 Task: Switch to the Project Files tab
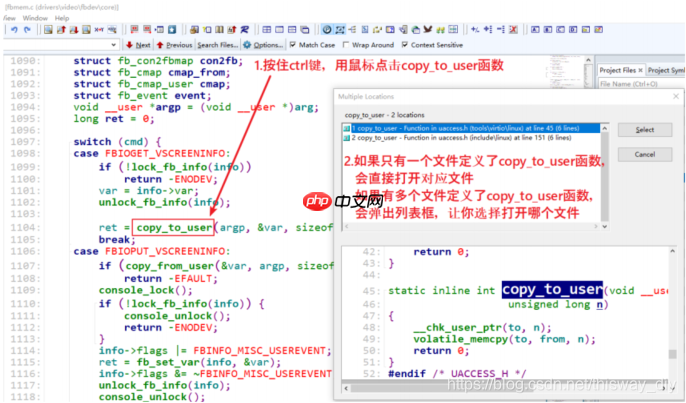(617, 70)
